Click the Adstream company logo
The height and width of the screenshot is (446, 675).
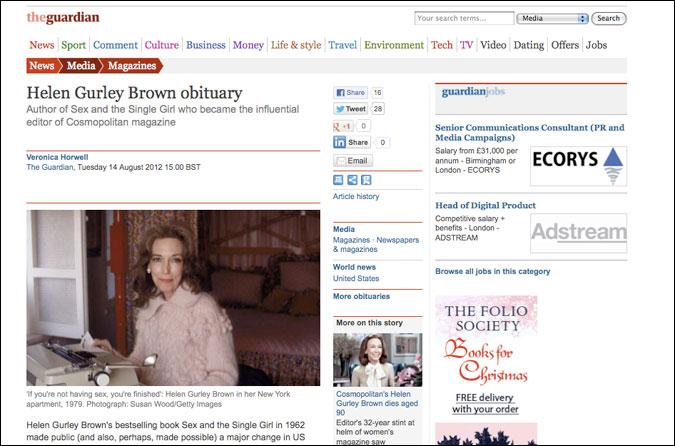[x=578, y=233]
